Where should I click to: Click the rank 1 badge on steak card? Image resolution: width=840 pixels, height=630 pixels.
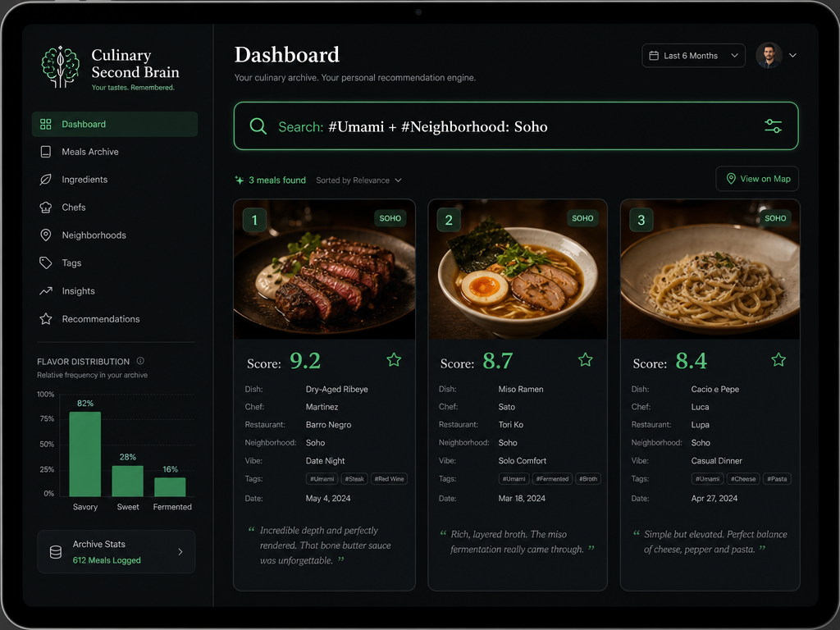[254, 220]
